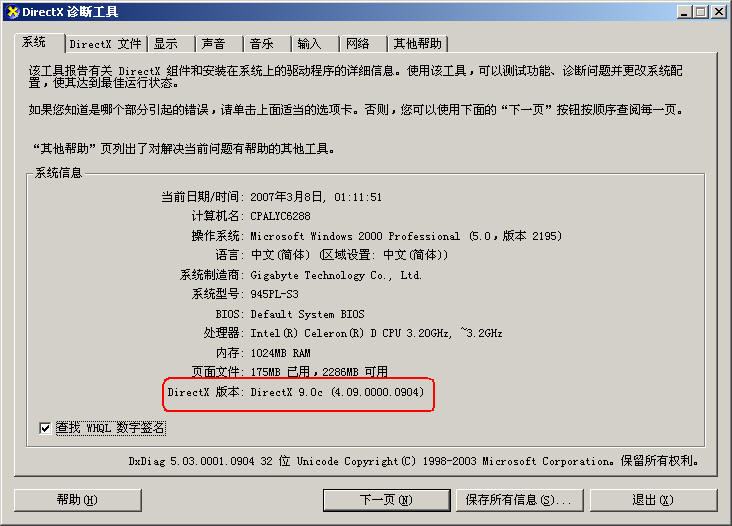Exit using the 退出(X) button

coord(654,500)
